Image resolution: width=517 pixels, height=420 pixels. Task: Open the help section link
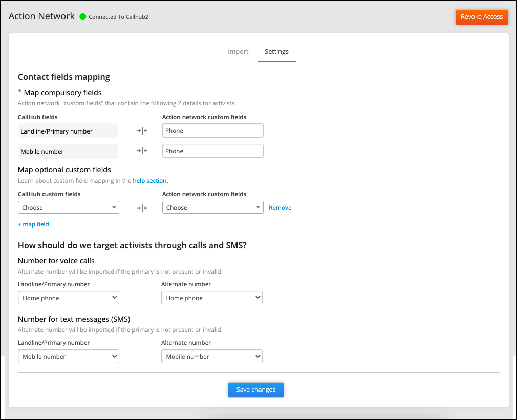(x=150, y=181)
